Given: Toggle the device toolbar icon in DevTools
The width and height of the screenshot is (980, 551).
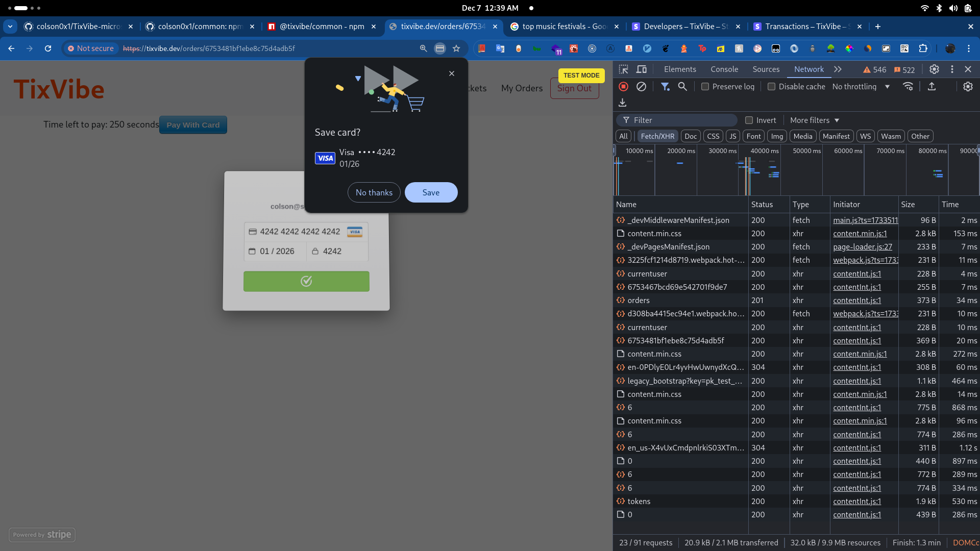Looking at the screenshot, I should (x=642, y=69).
